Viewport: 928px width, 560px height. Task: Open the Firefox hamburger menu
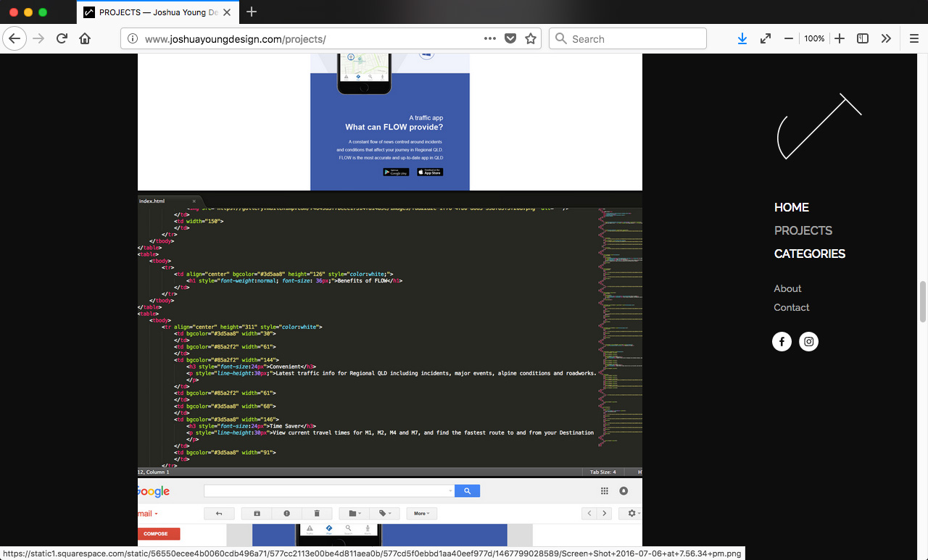914,38
